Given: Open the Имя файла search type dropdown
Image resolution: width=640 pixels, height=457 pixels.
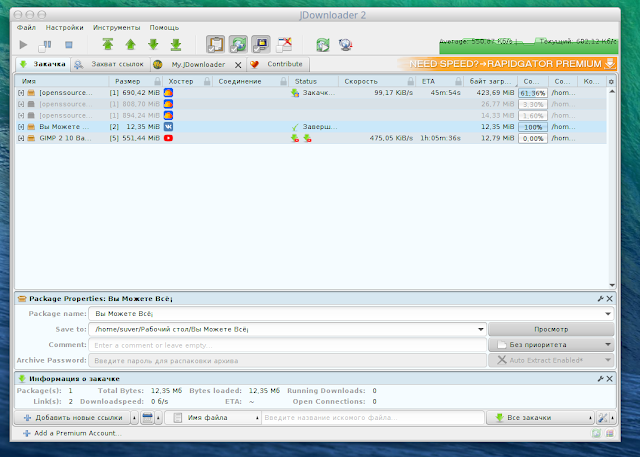Looking at the screenshot, I should [213, 417].
